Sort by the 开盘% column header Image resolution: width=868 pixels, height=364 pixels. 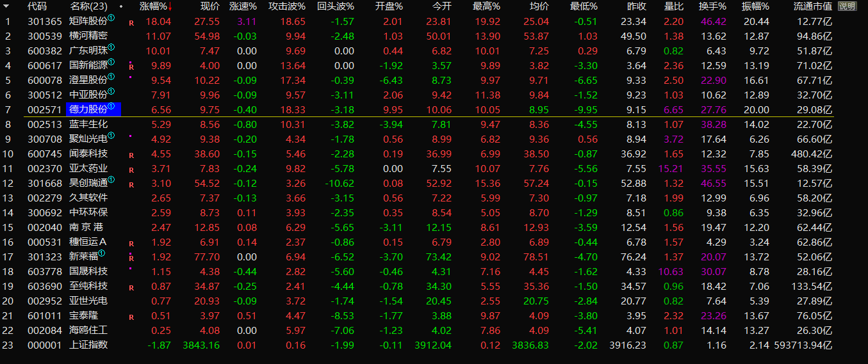pyautogui.click(x=389, y=6)
